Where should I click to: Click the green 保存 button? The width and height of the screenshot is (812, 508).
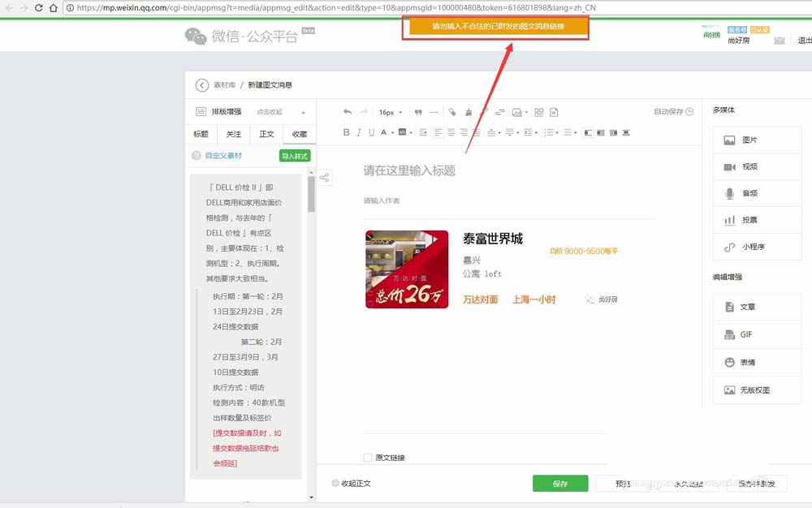[x=559, y=482]
